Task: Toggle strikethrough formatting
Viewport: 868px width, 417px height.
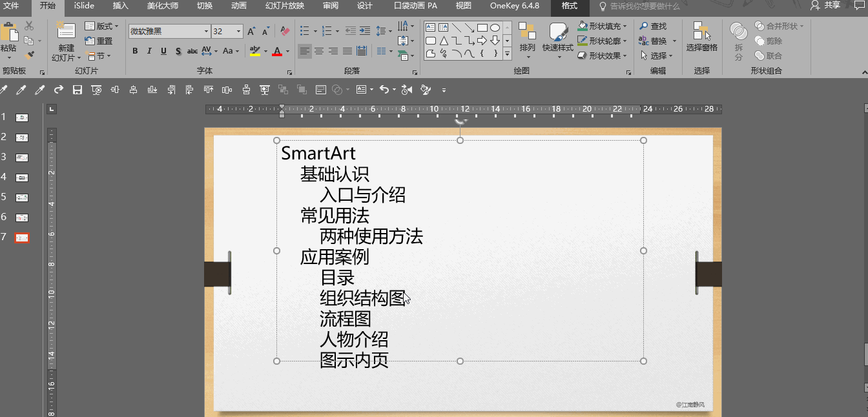Action: coord(192,51)
